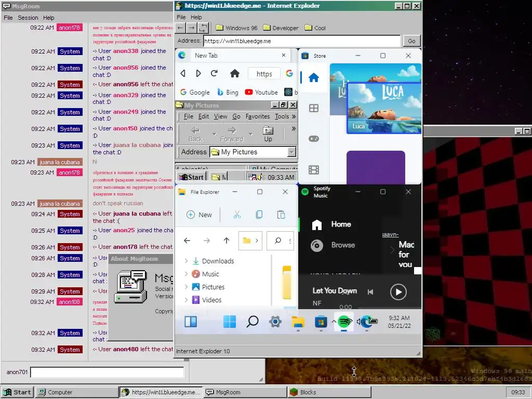Click the Paste icon in File Explorer

[x=281, y=215]
